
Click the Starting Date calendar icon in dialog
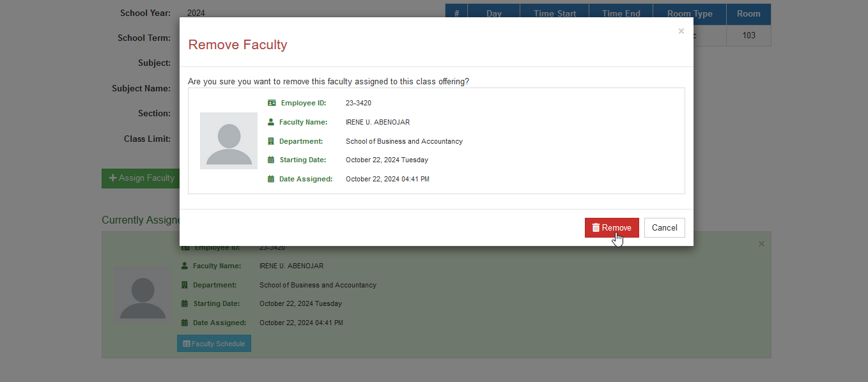click(271, 160)
